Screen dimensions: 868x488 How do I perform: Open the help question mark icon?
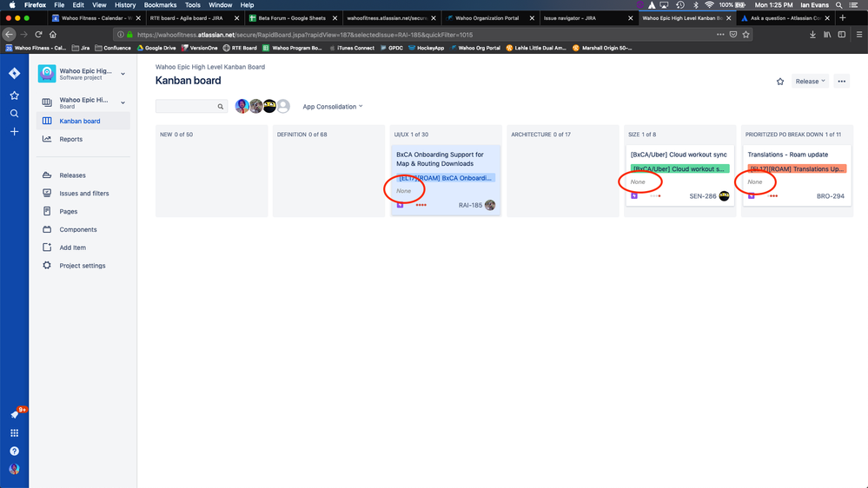tap(15, 451)
